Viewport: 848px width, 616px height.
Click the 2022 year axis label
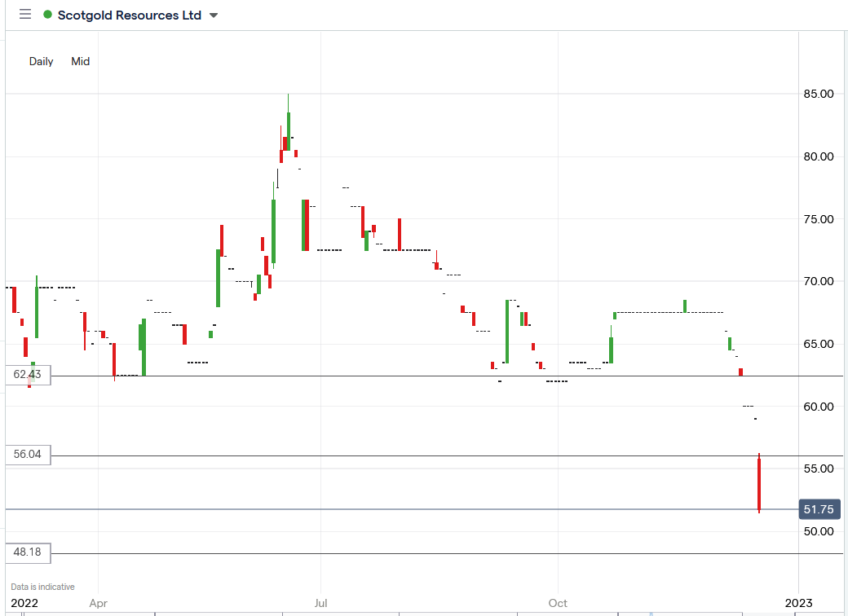tap(24, 603)
